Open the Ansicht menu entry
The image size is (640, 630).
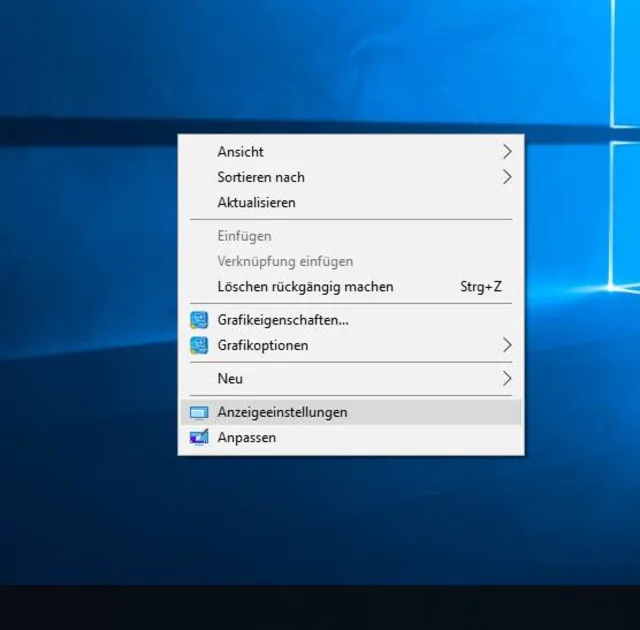[241, 152]
